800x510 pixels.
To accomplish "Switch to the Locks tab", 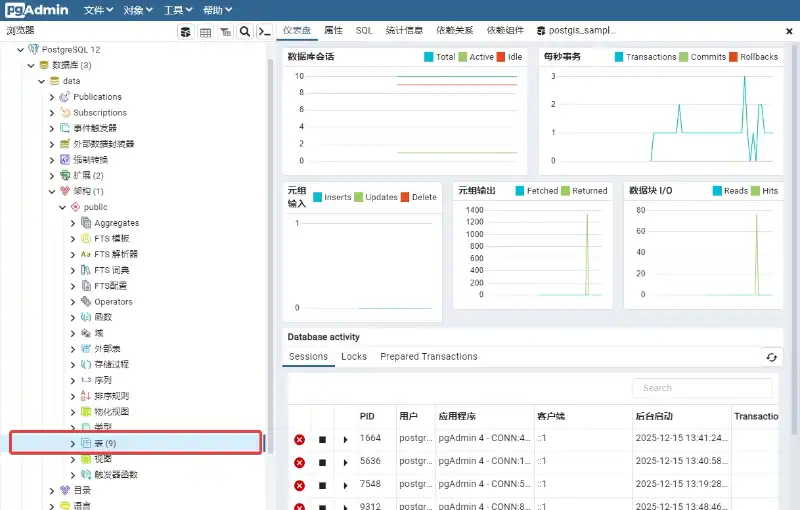I will 354,356.
